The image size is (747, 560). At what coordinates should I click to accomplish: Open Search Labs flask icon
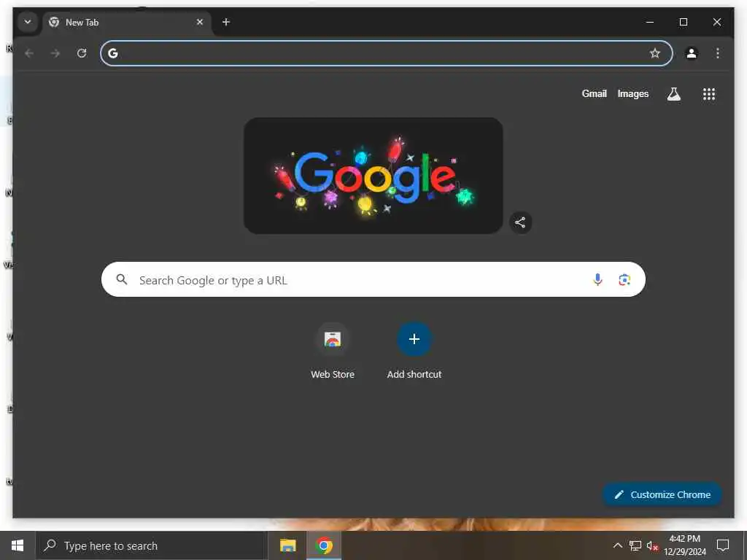pyautogui.click(x=673, y=94)
